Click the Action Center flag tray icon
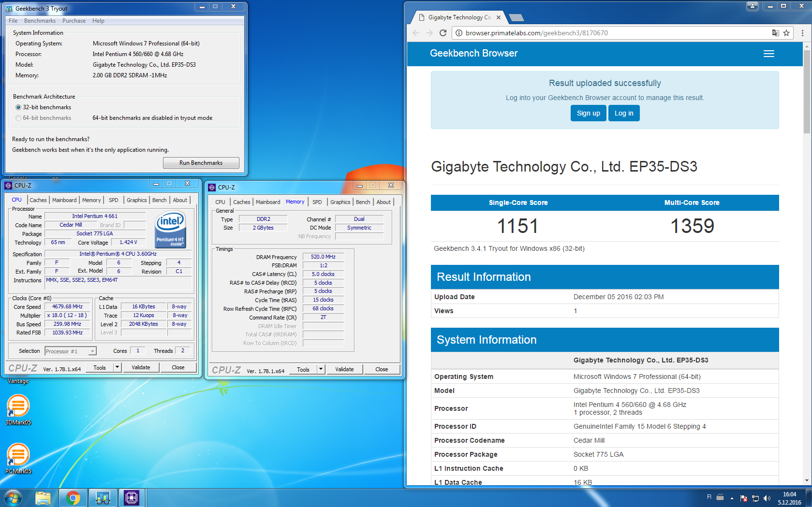Viewport: 812px width, 507px height. coord(744,498)
